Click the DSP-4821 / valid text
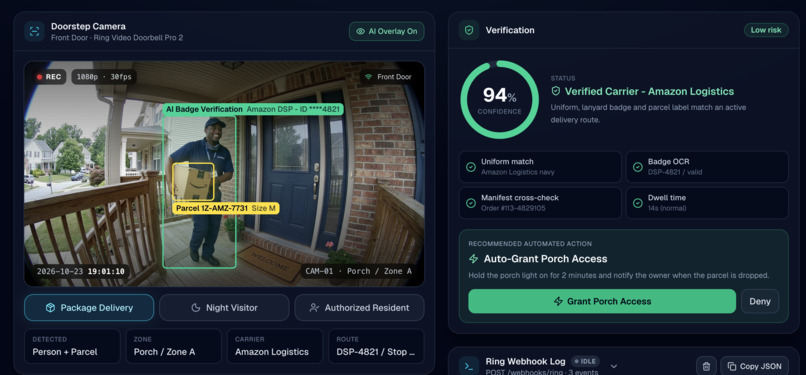806x375 pixels. point(675,173)
